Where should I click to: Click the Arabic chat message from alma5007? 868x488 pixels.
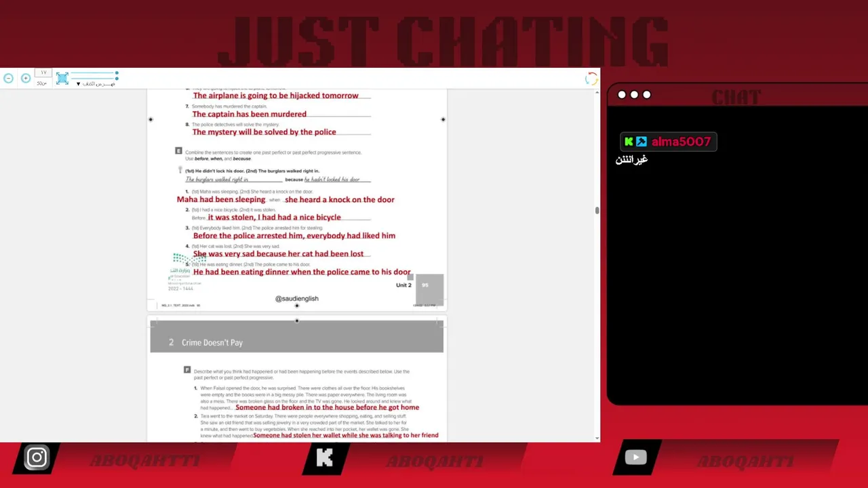tap(631, 160)
